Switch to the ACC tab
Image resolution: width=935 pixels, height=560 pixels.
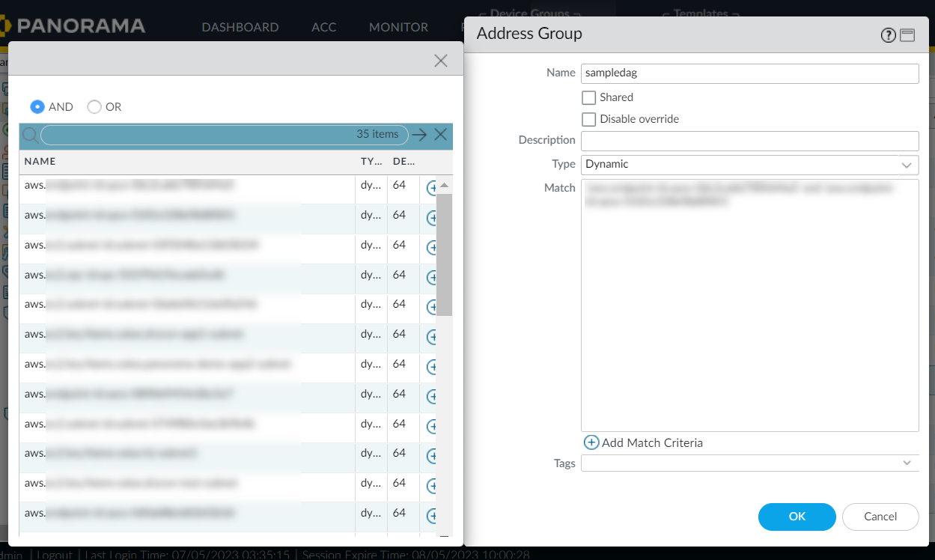[324, 27]
